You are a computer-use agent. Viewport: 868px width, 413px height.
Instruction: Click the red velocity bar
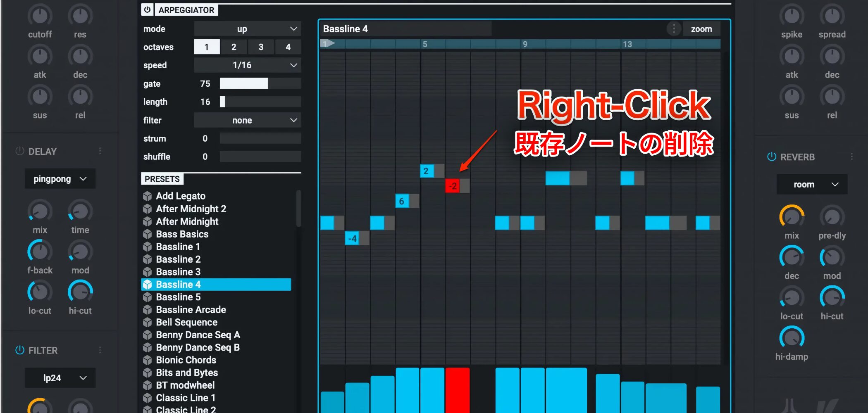(457, 390)
